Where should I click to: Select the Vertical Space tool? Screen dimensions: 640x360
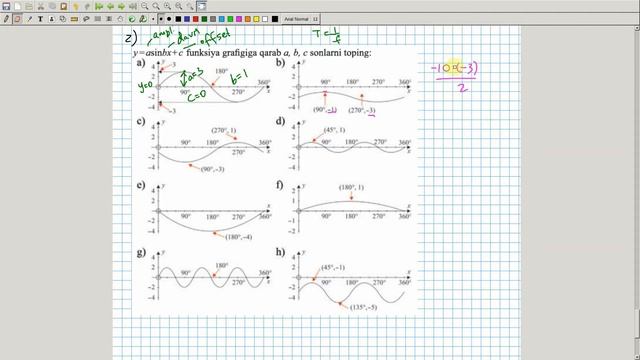[x=109, y=19]
